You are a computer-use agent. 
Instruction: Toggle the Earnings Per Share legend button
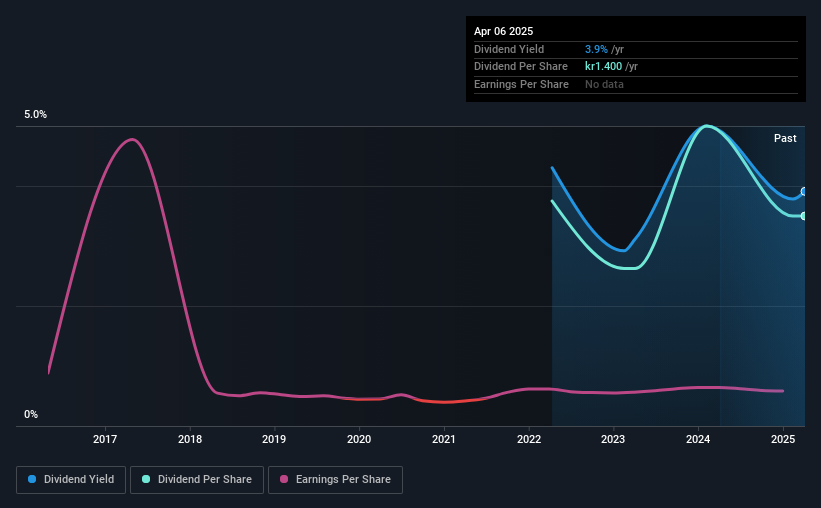tap(335, 480)
